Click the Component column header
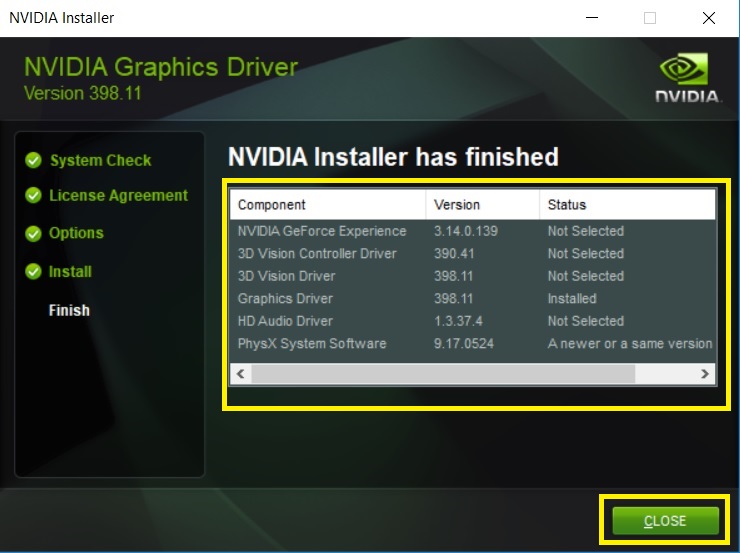 coord(328,205)
